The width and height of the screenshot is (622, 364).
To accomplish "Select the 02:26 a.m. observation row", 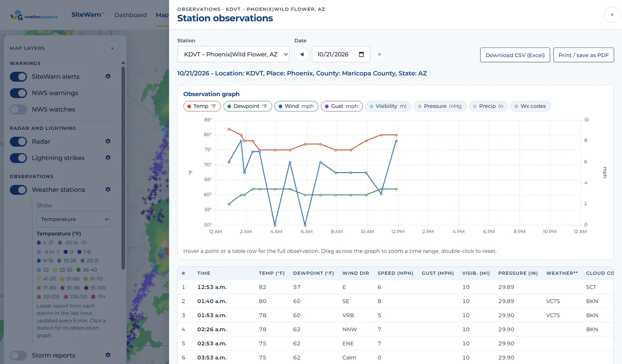I will (395, 329).
